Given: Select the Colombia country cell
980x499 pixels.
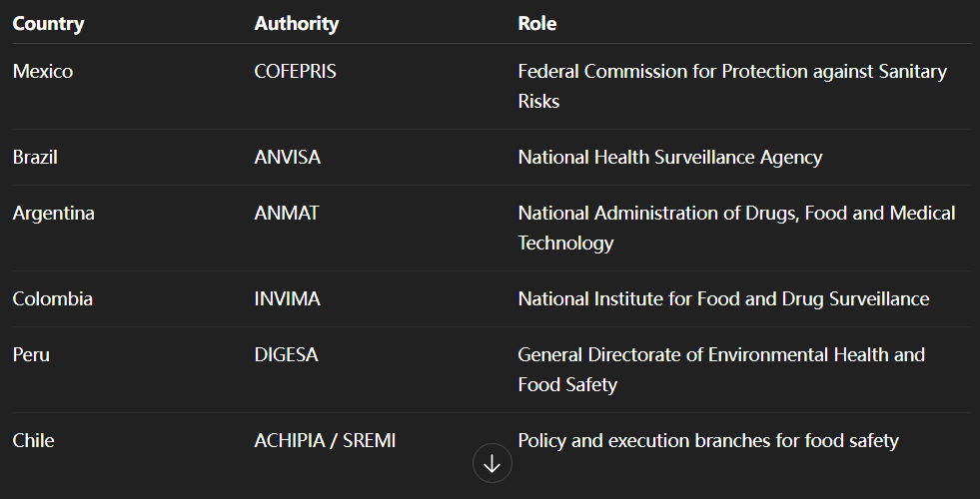Looking at the screenshot, I should 53,299.
